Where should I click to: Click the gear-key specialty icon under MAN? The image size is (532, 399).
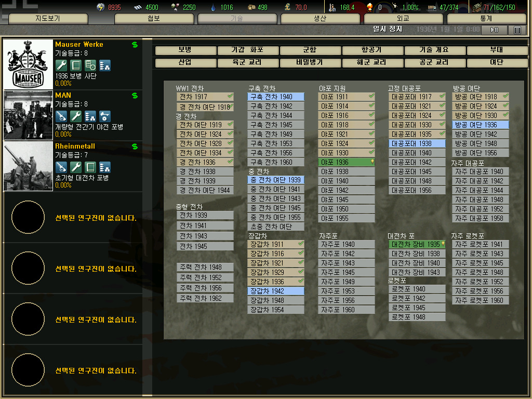(x=104, y=116)
